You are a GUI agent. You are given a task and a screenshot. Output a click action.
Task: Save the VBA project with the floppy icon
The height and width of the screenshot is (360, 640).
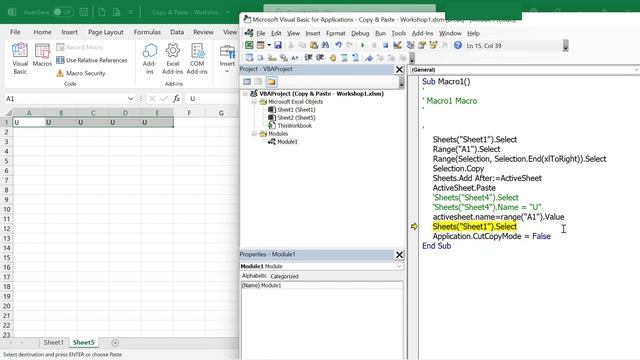click(x=278, y=45)
